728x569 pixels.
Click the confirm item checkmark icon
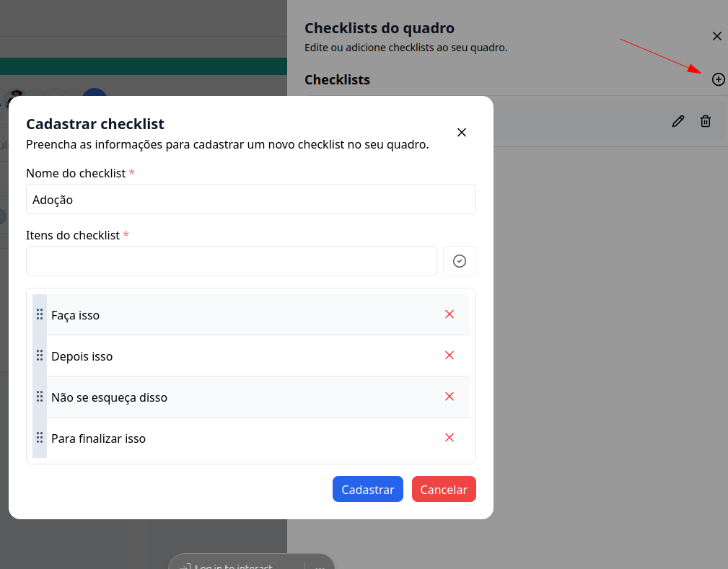460,261
